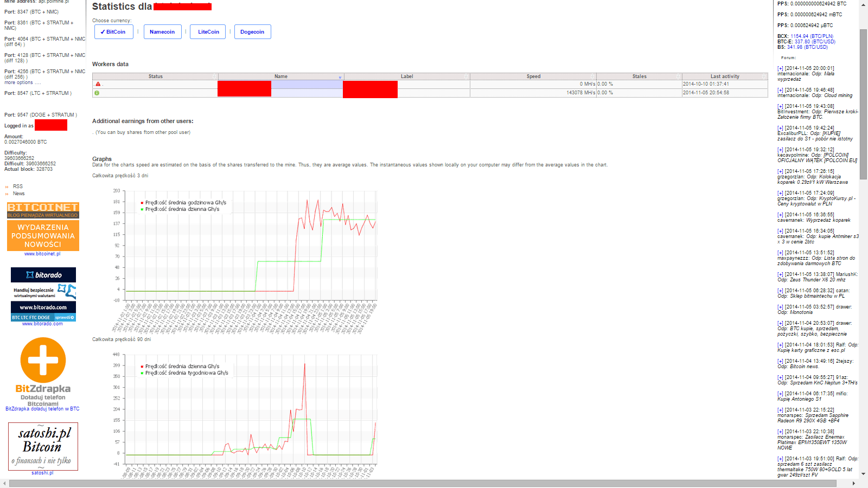
Task: Click the BitZdrapka orange plus logo
Action: [x=43, y=360]
